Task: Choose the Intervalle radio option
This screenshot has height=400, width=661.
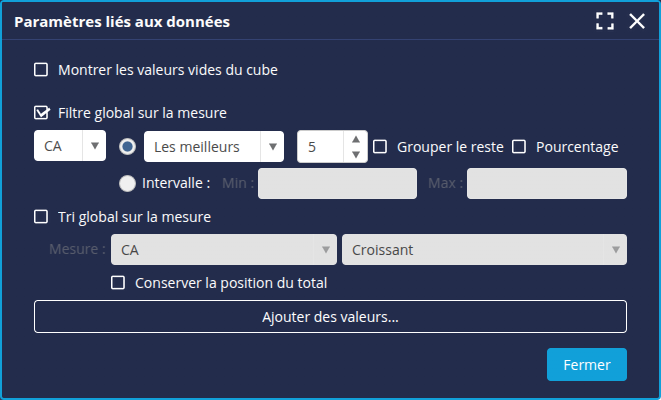Action: point(127,183)
